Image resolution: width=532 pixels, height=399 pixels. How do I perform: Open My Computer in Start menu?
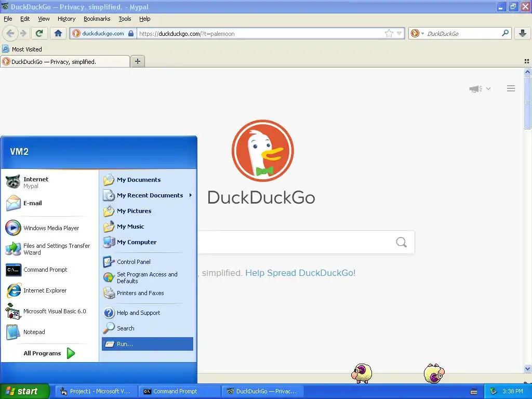[x=148, y=242]
